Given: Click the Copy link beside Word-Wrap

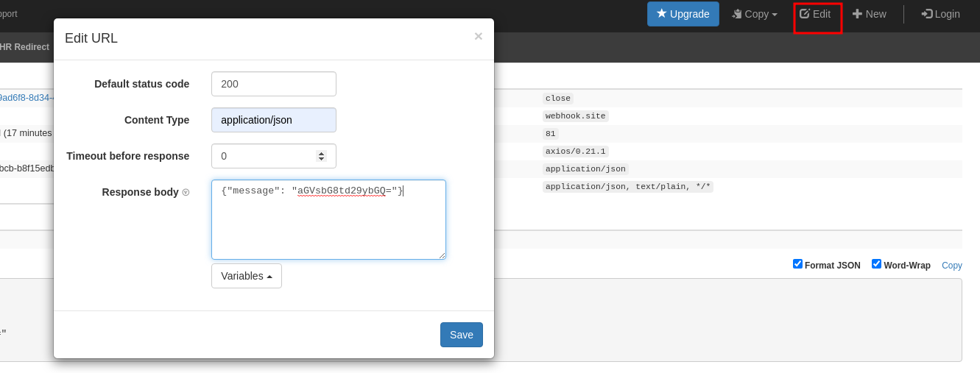Looking at the screenshot, I should coord(951,266).
